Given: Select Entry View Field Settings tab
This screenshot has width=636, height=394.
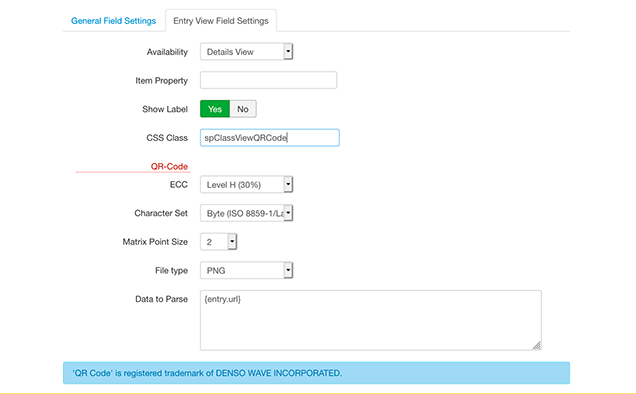Looking at the screenshot, I should click(221, 21).
